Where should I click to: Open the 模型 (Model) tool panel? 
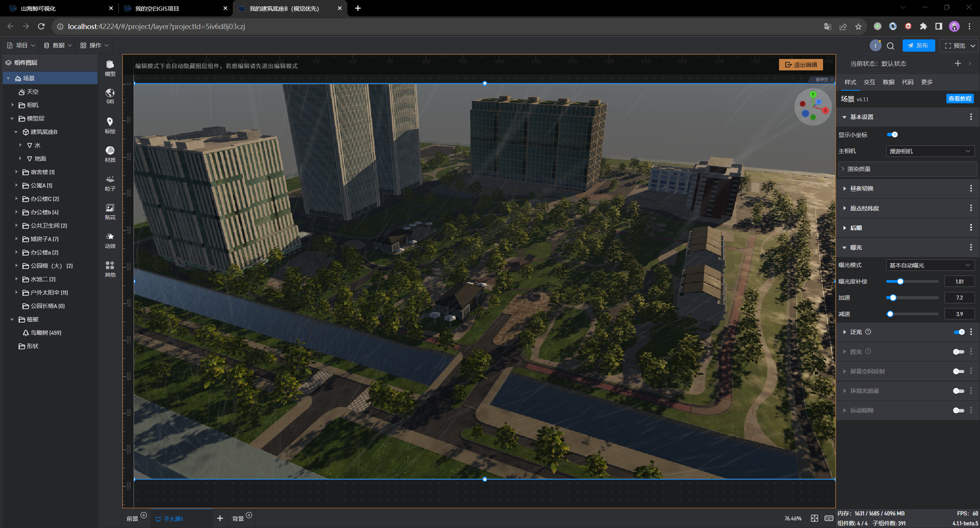click(x=110, y=68)
